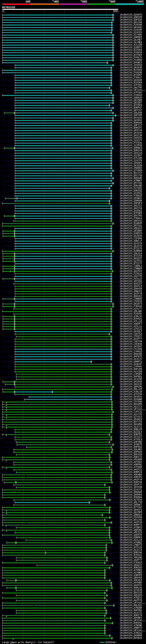View hit UniRef100_B2BMQ4
This screenshot has height=644, width=146.
[x=131, y=251]
